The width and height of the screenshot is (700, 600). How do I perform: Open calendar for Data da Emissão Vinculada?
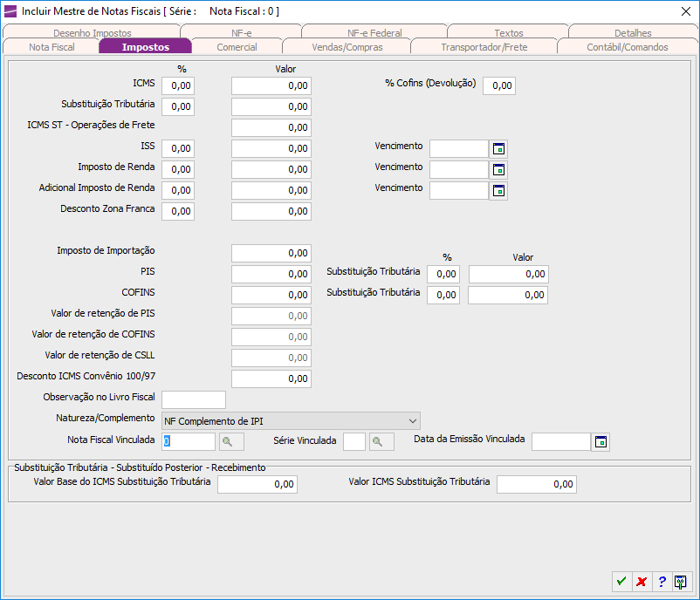click(x=600, y=442)
